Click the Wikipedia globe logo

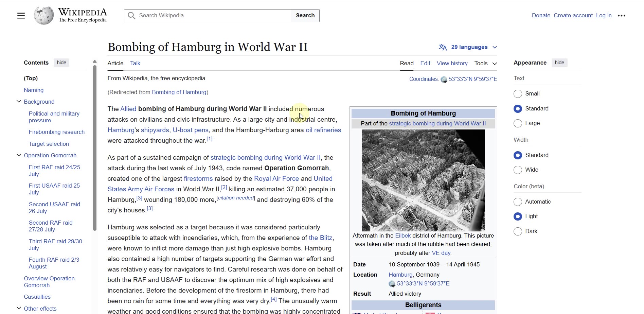click(43, 15)
